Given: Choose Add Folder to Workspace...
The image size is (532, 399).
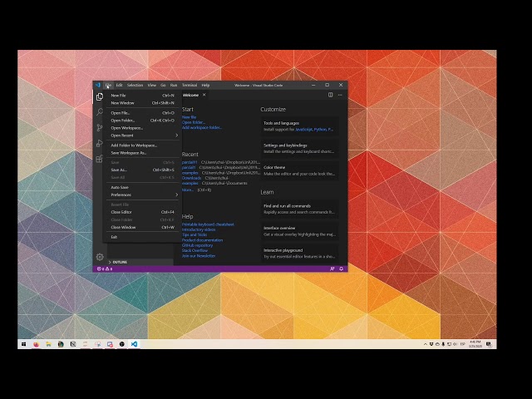Looking at the screenshot, I should point(142,145).
